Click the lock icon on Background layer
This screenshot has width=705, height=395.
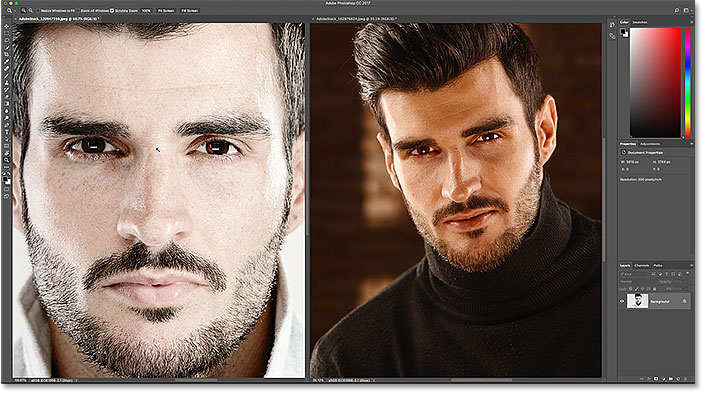(x=684, y=301)
